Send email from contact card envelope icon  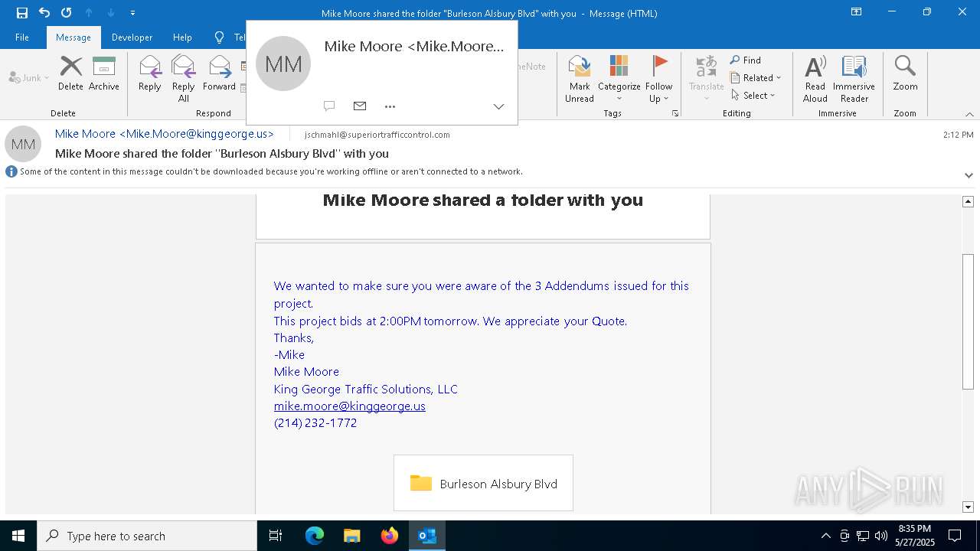[x=360, y=106]
